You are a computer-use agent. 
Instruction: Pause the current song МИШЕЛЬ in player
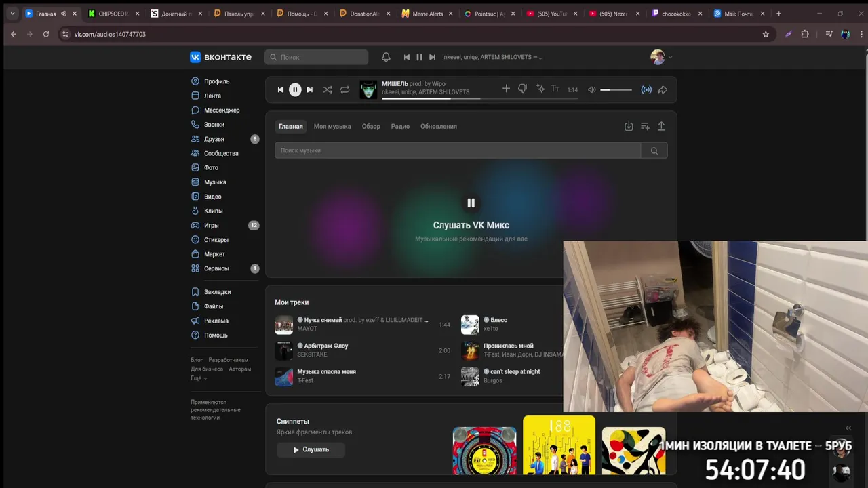click(295, 89)
